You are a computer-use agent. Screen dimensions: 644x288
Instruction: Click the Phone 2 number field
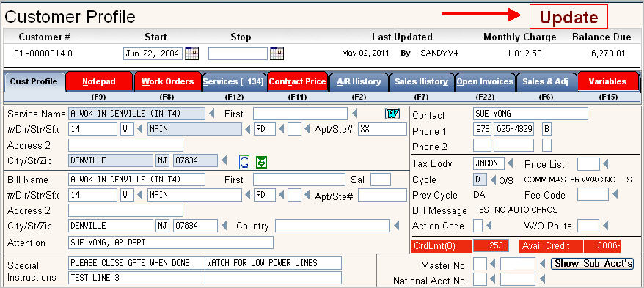click(x=513, y=145)
